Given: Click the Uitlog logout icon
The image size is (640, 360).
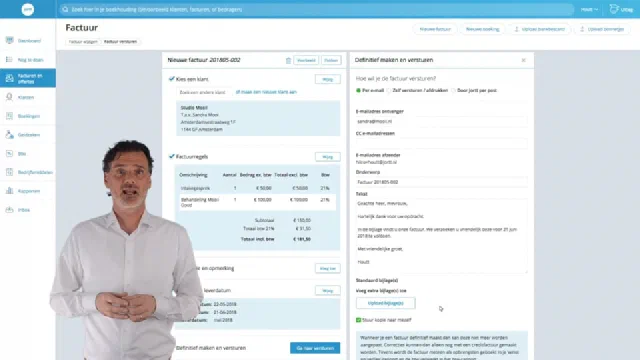Looking at the screenshot, I should [613, 9].
